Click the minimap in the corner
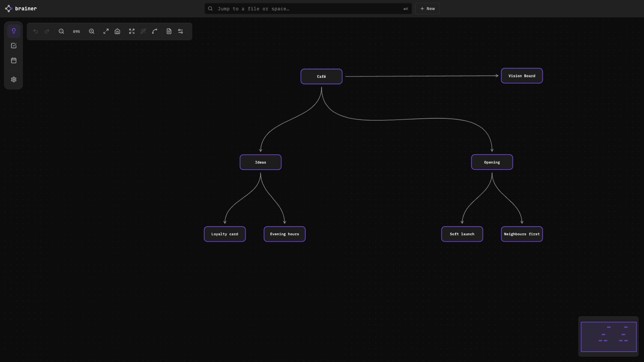Image resolution: width=644 pixels, height=362 pixels. tap(608, 337)
